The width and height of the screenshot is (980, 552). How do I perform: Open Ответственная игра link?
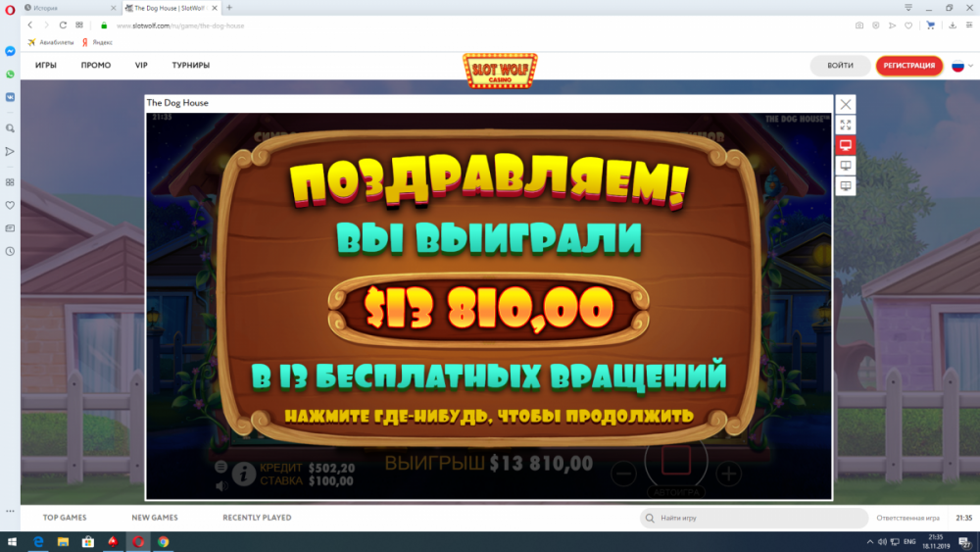pyautogui.click(x=907, y=518)
